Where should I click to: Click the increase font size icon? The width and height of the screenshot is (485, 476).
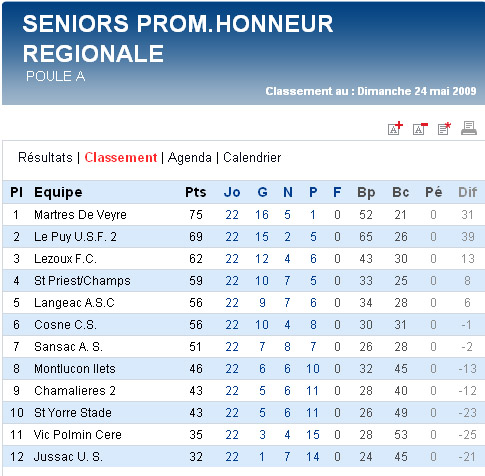pos(395,128)
